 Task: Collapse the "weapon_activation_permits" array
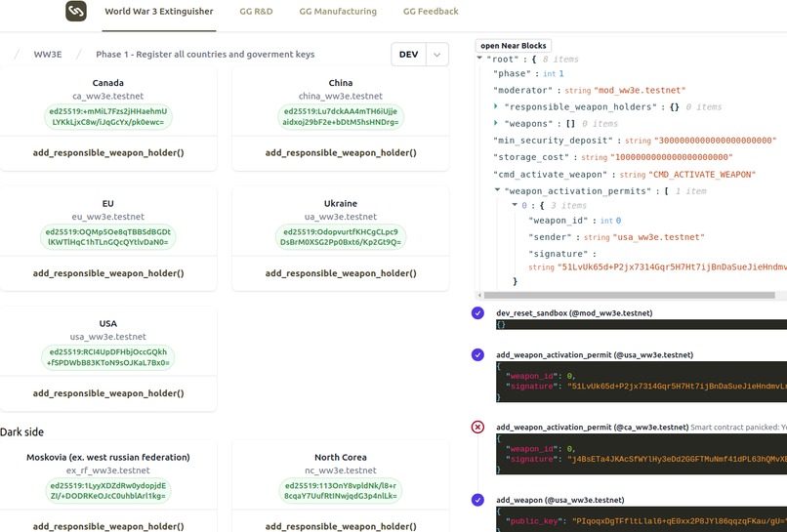(497, 189)
